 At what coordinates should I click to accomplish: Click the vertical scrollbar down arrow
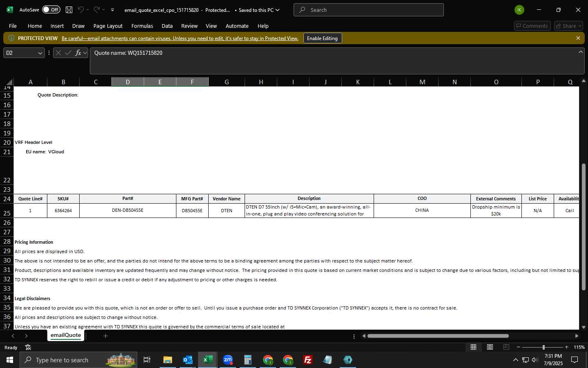(584, 327)
